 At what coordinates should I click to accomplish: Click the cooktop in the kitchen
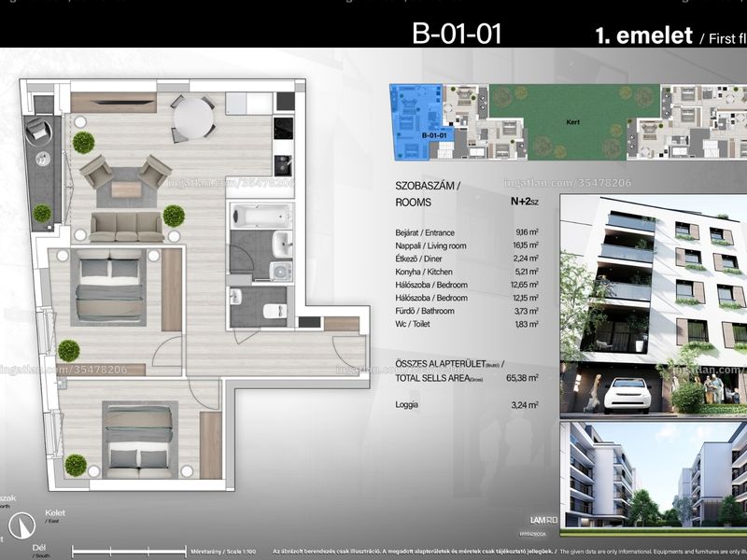coord(284,129)
